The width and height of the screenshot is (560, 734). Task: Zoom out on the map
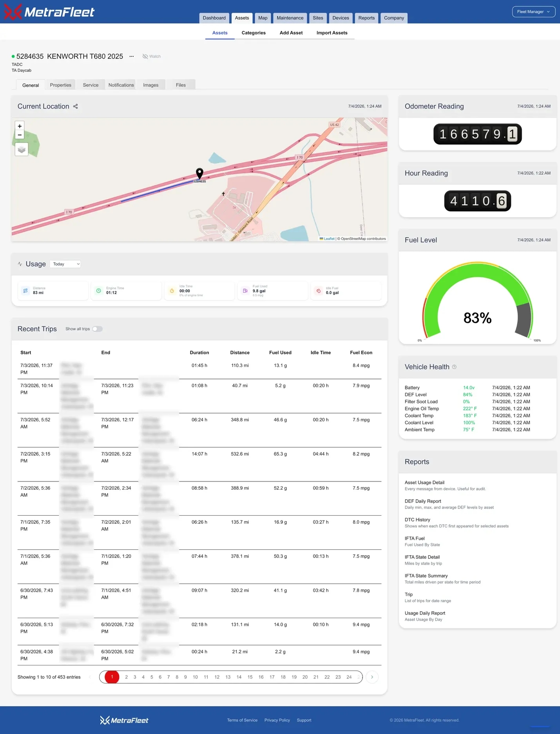coord(20,135)
